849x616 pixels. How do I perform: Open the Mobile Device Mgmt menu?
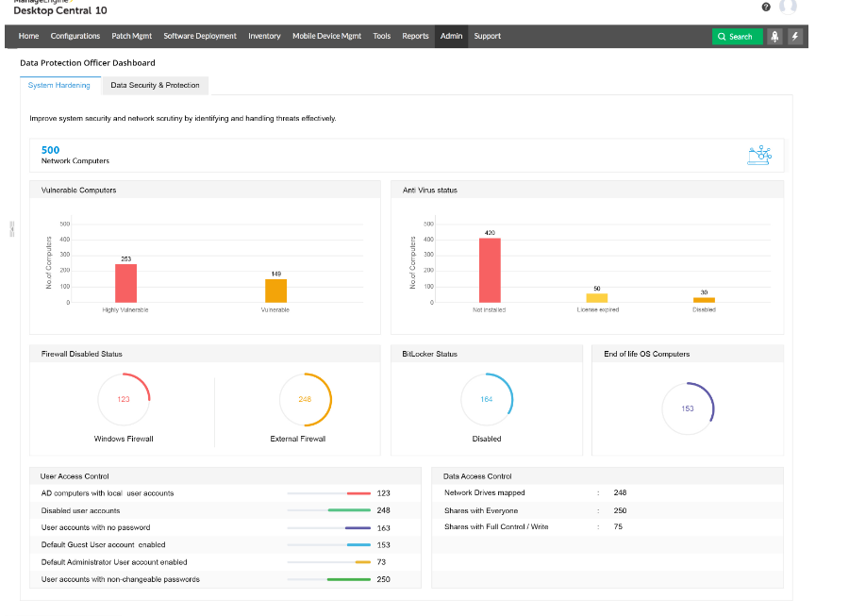pos(326,36)
